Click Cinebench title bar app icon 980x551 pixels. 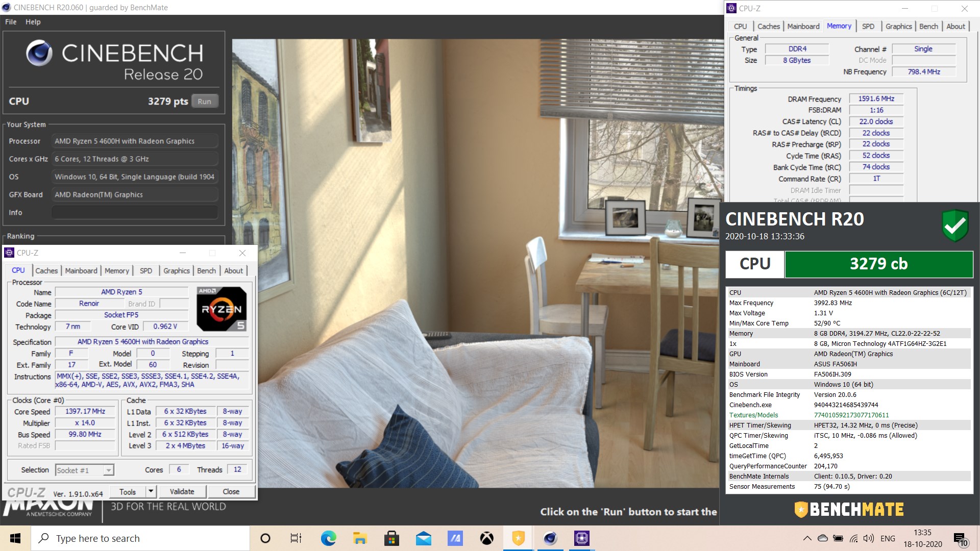pos(6,7)
